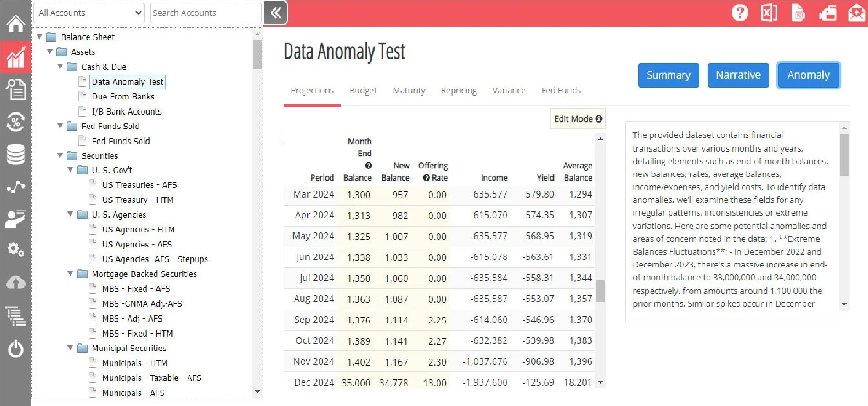This screenshot has height=406, width=868.
Task: Click the Search Accounts field
Action: click(205, 13)
